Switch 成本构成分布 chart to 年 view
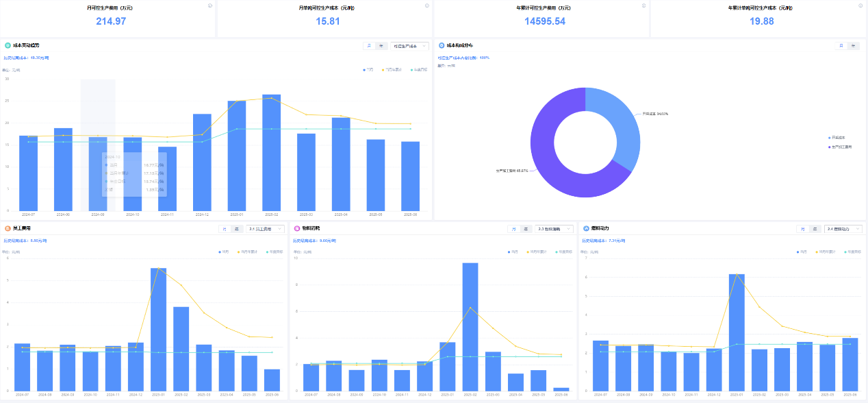Image resolution: width=868 pixels, height=403 pixels. [x=853, y=46]
